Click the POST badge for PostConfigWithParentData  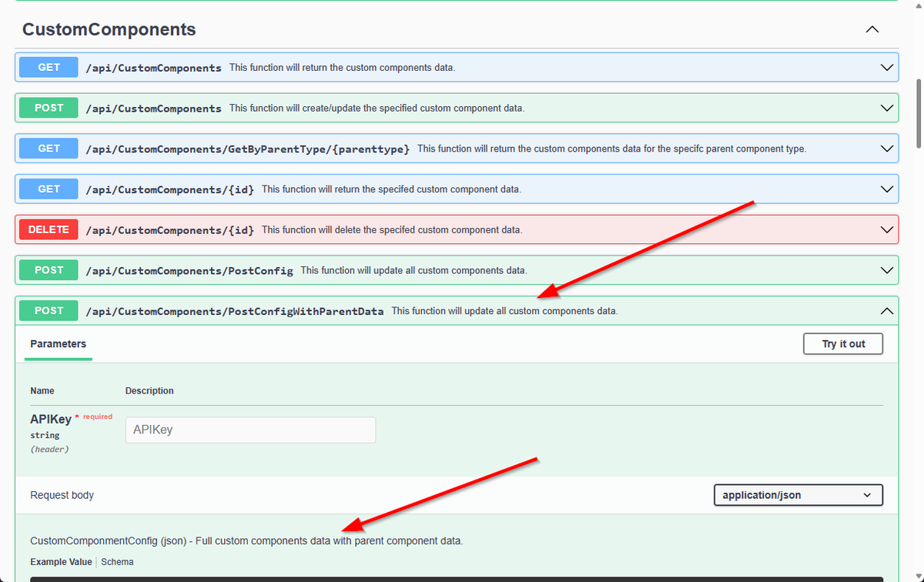pyautogui.click(x=49, y=310)
